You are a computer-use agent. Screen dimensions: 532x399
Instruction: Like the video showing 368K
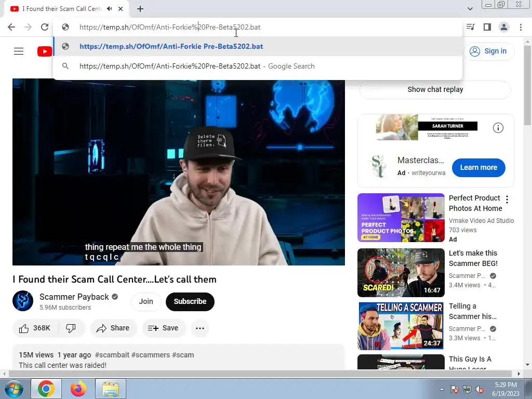pos(35,328)
